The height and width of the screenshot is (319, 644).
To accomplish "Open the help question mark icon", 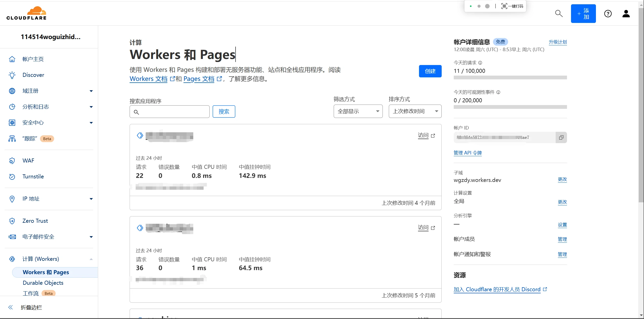I will coord(608,14).
